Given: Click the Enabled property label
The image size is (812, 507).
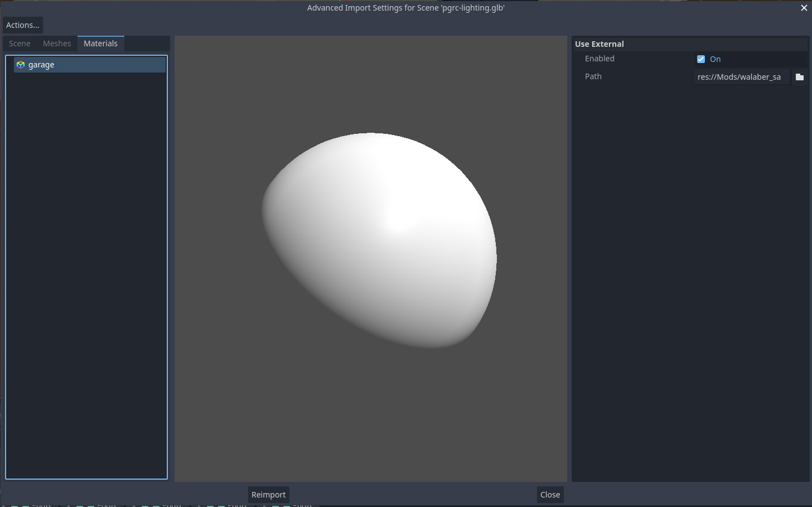Looking at the screenshot, I should (x=600, y=59).
